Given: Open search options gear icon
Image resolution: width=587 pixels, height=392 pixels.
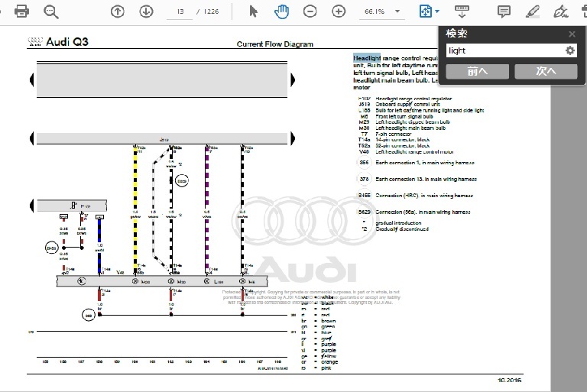Looking at the screenshot, I should [569, 50].
